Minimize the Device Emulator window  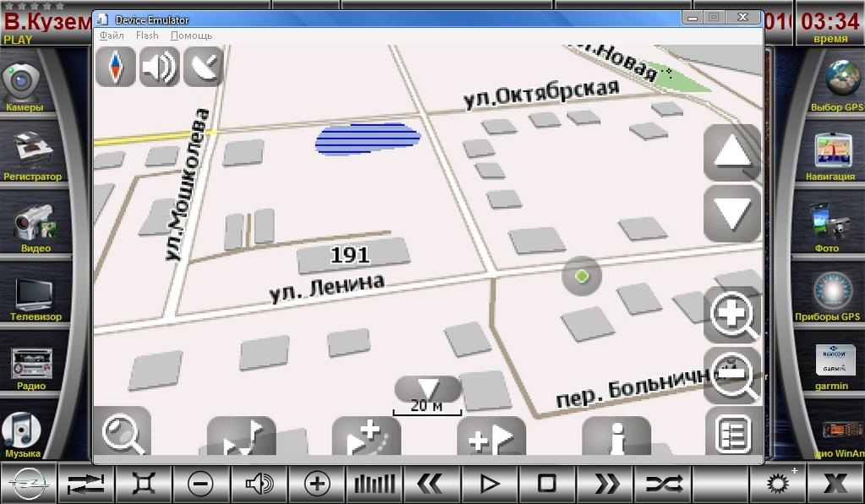693,18
